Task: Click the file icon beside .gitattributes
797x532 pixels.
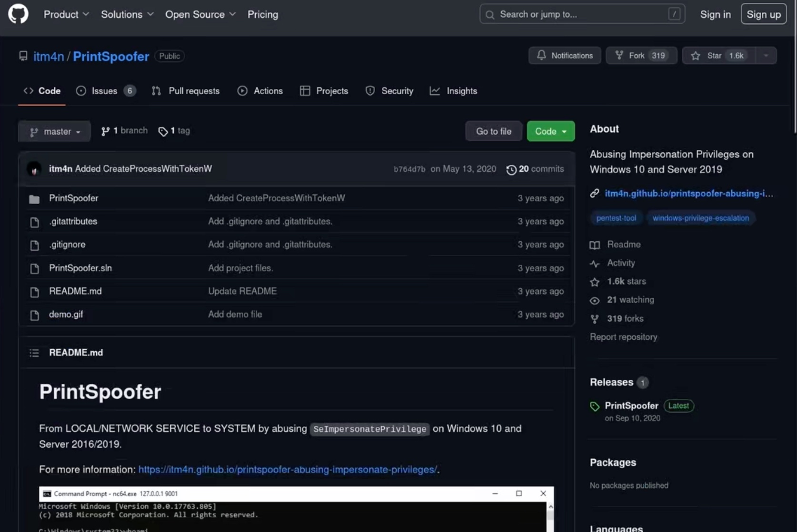Action: pyautogui.click(x=34, y=222)
